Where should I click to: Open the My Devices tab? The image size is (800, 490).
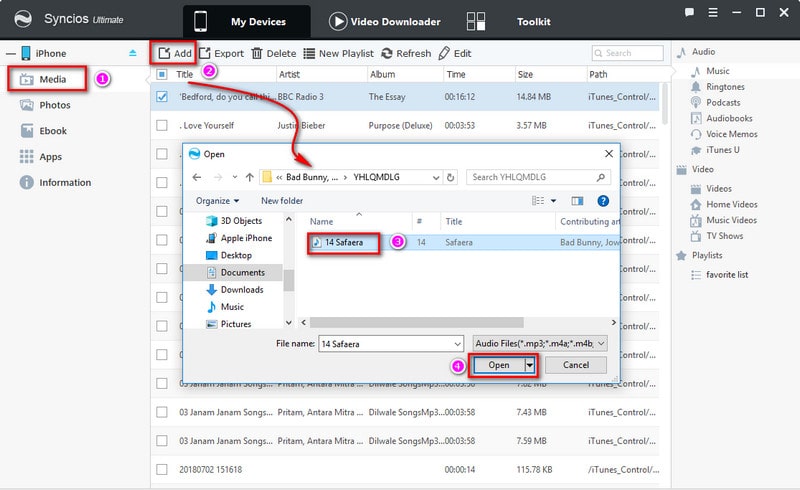pos(246,21)
